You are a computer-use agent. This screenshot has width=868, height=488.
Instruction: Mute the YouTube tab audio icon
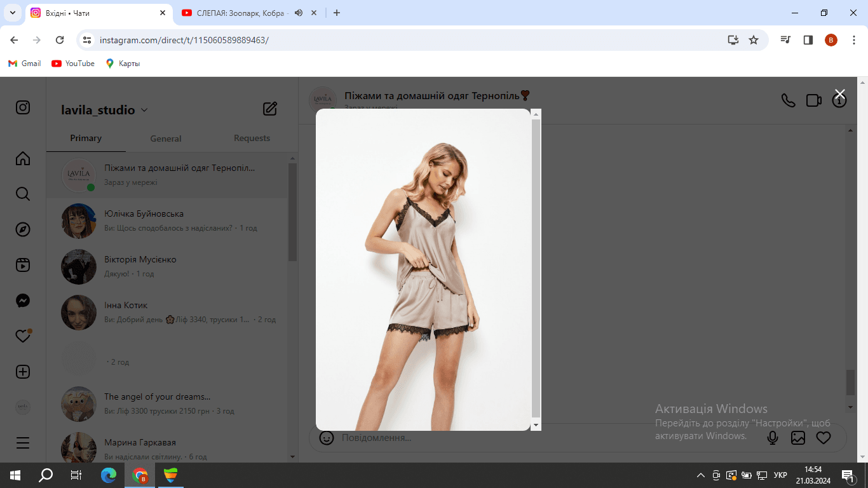point(299,13)
